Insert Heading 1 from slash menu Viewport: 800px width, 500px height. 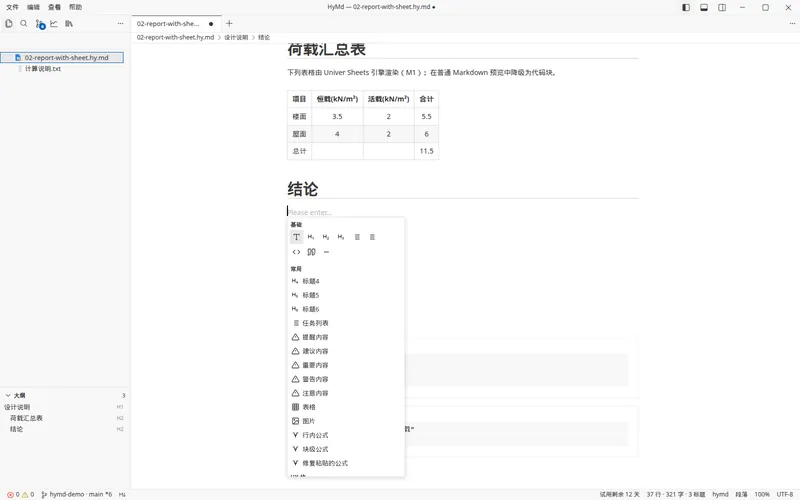tap(311, 237)
